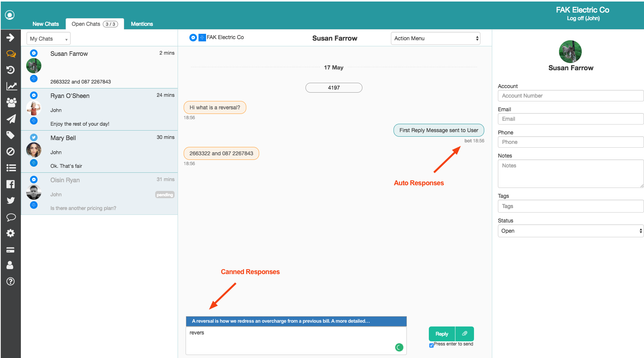Open billing credit card icon
Image resolution: width=644 pixels, height=358 pixels.
(11, 250)
